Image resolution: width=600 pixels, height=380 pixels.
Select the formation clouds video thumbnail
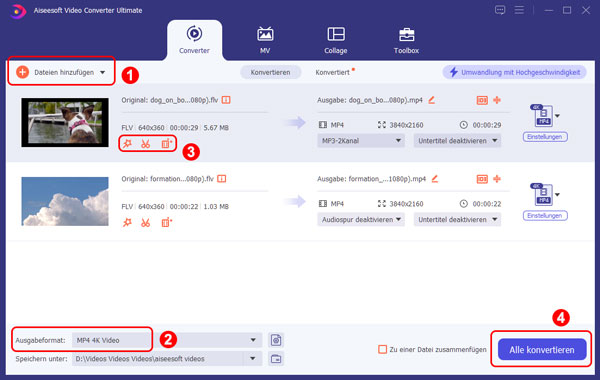(x=65, y=201)
